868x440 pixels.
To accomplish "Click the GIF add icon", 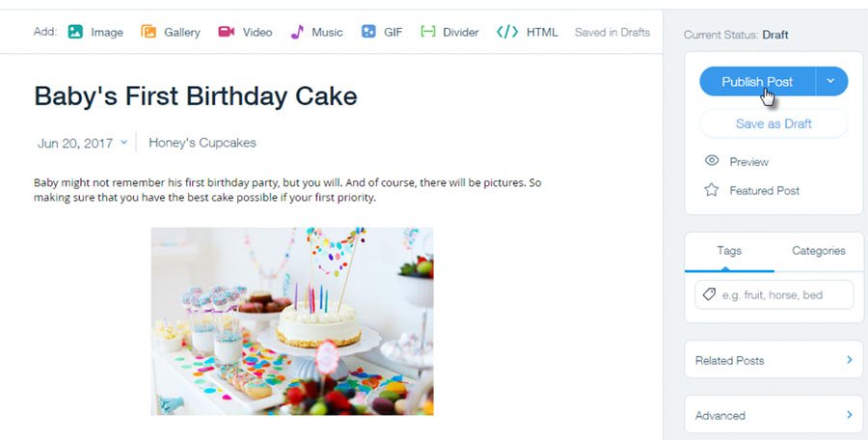I will [x=368, y=32].
